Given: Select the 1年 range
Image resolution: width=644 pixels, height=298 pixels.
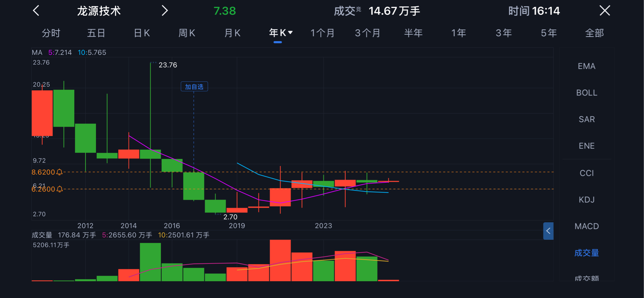Looking at the screenshot, I should coord(458,33).
